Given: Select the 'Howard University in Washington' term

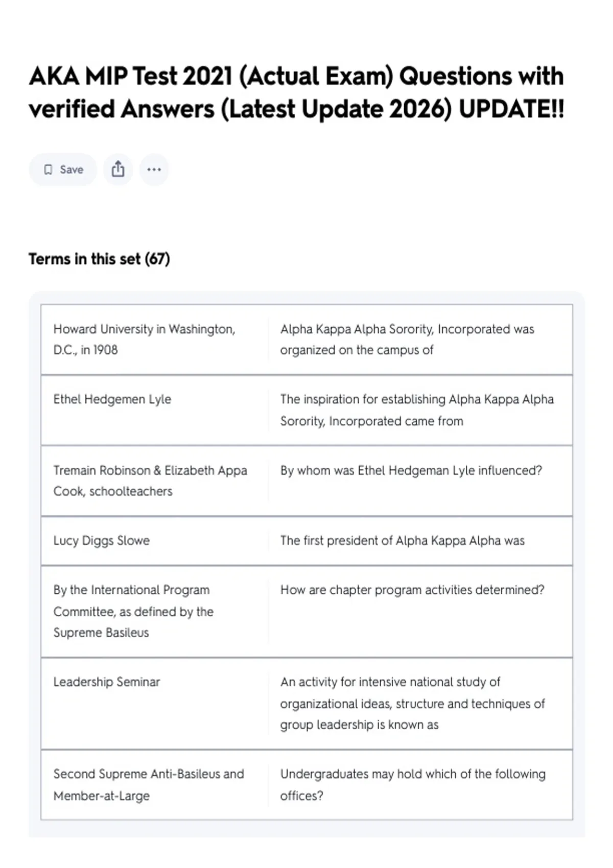Looking at the screenshot, I should tap(145, 340).
